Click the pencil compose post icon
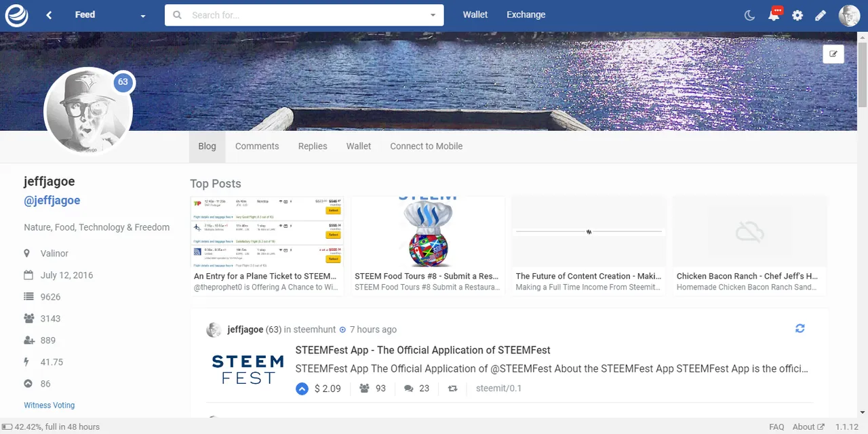Viewport: 868px width, 434px height. (x=821, y=15)
